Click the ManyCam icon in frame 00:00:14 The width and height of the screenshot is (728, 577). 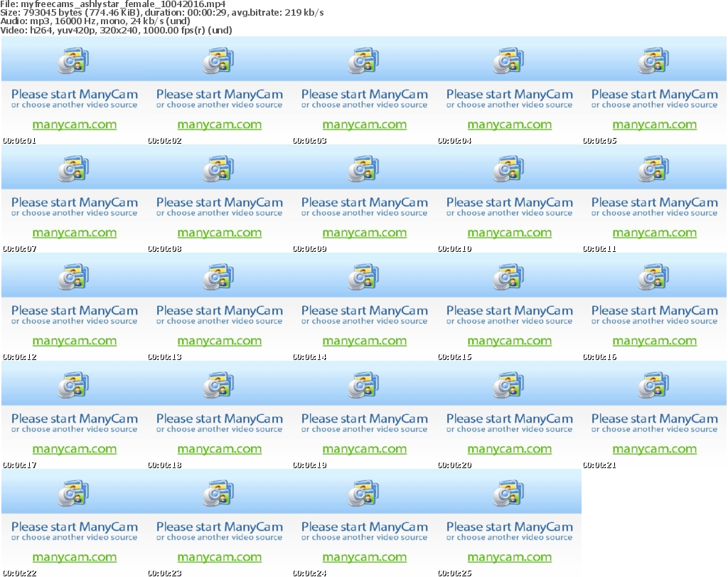point(363,277)
